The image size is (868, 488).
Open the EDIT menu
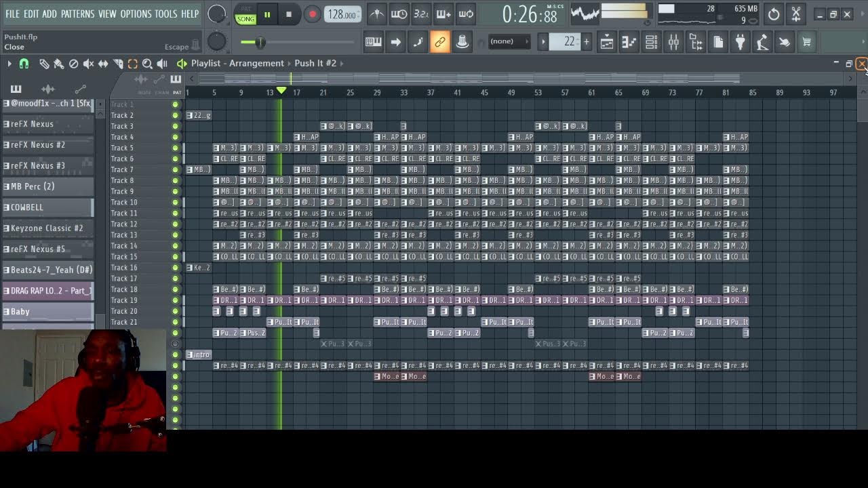pyautogui.click(x=31, y=14)
